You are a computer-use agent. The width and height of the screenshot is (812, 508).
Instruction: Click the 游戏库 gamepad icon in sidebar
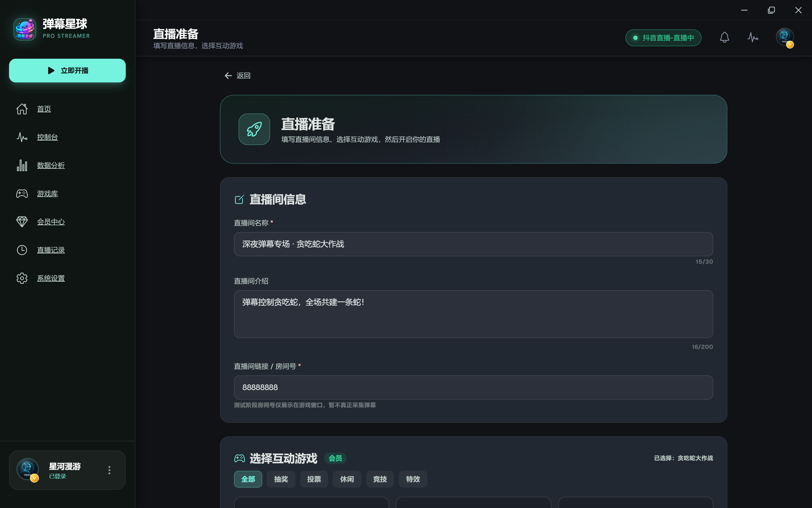(x=22, y=194)
